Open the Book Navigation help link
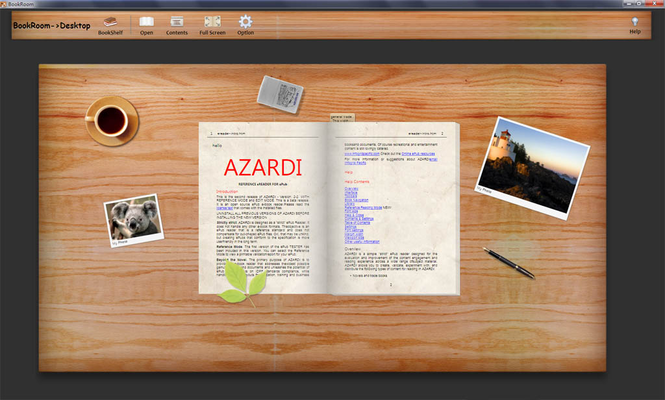Viewport: 665px width, 400px height. 356,200
